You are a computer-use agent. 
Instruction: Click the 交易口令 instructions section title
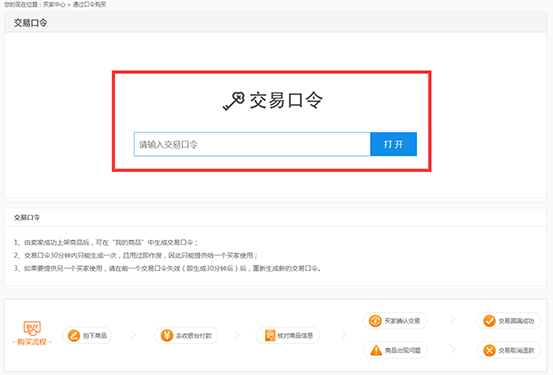(27, 217)
